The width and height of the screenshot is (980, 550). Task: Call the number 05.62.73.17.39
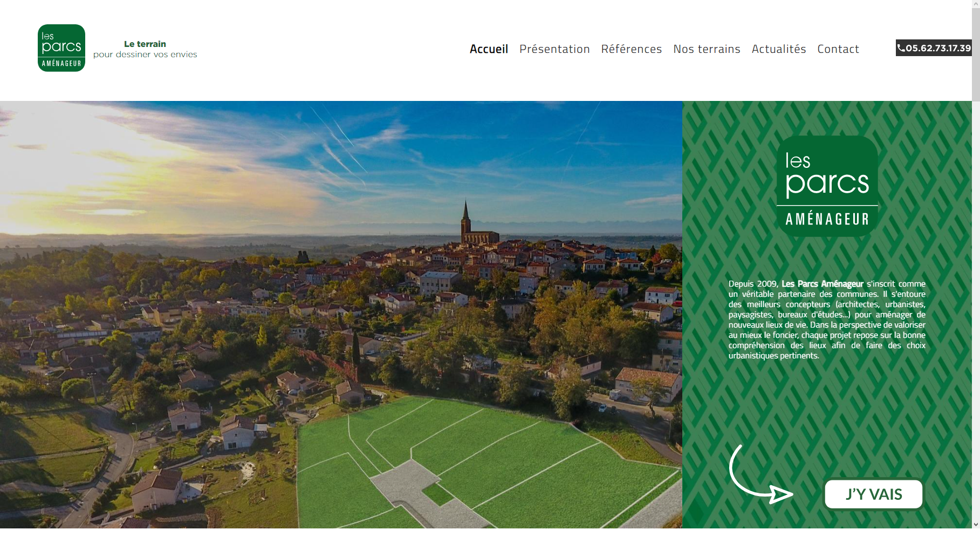tap(937, 48)
